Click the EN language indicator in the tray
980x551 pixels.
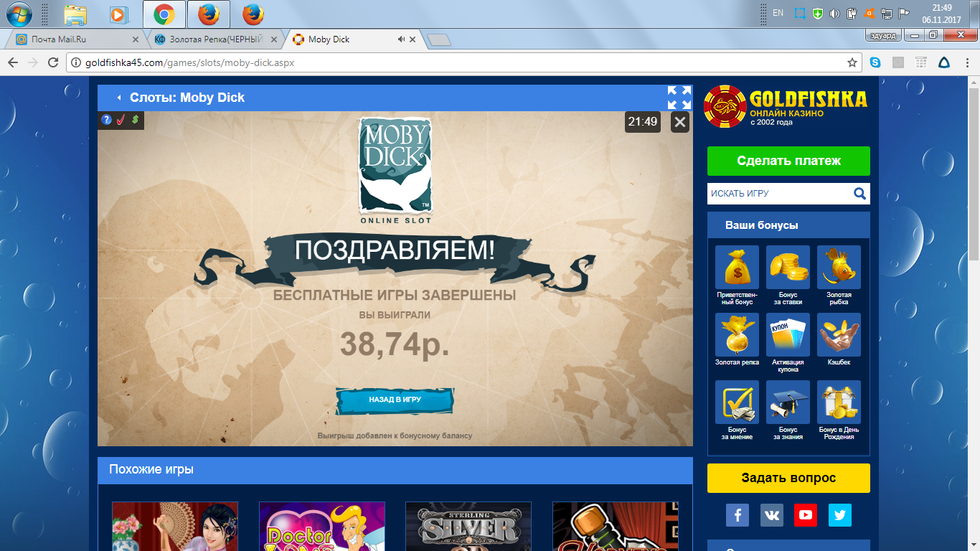click(778, 13)
